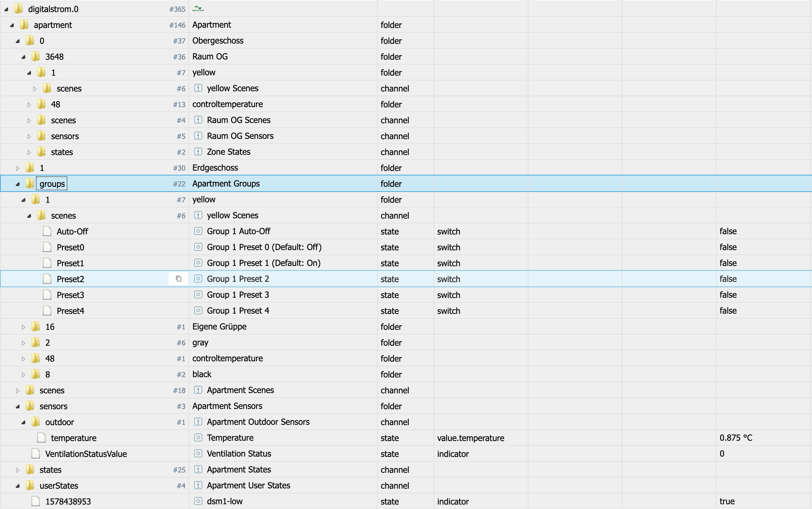Click the copy icon on Preset2 row

[178, 279]
